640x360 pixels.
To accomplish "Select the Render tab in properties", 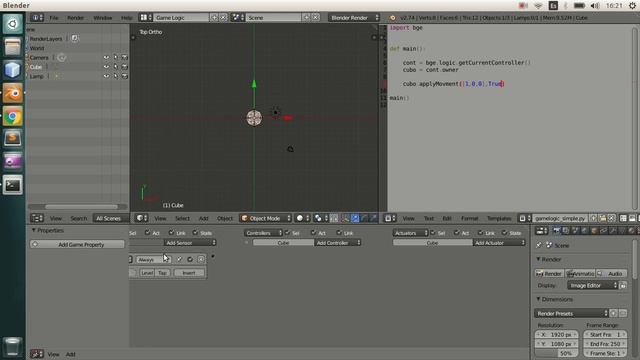I will click(557, 231).
